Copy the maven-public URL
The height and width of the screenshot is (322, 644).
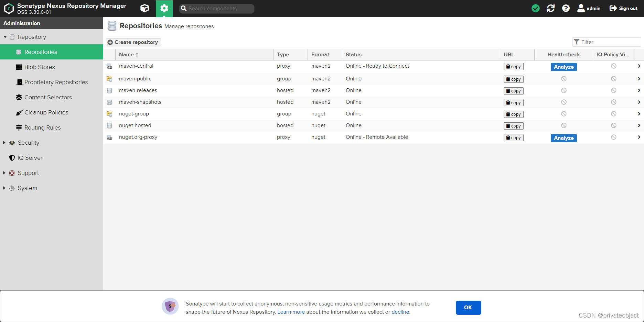coord(513,79)
